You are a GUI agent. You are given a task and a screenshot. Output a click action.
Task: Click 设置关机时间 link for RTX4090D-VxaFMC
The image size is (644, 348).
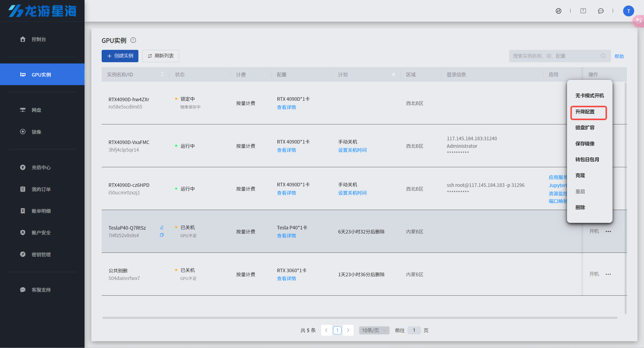point(352,150)
